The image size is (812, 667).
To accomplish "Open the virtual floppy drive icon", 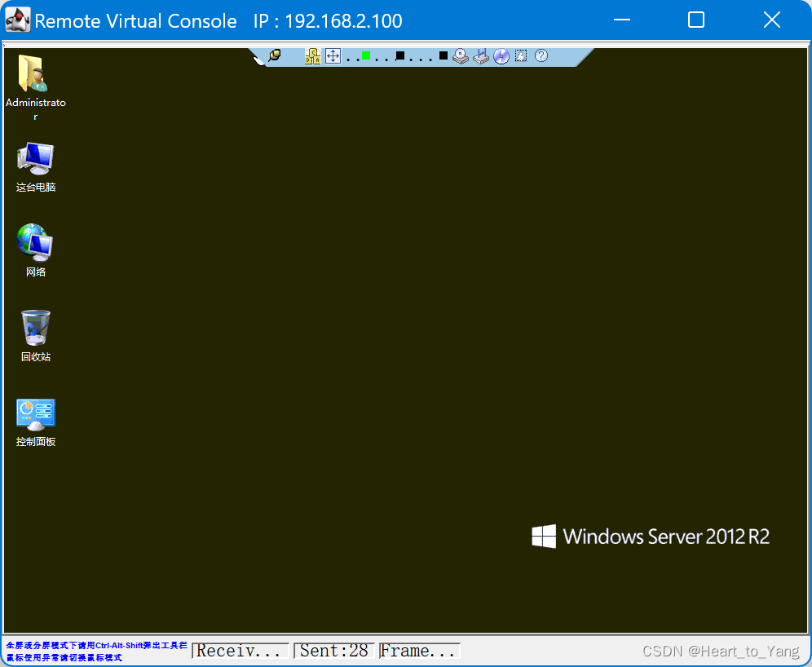I will pyautogui.click(x=481, y=55).
